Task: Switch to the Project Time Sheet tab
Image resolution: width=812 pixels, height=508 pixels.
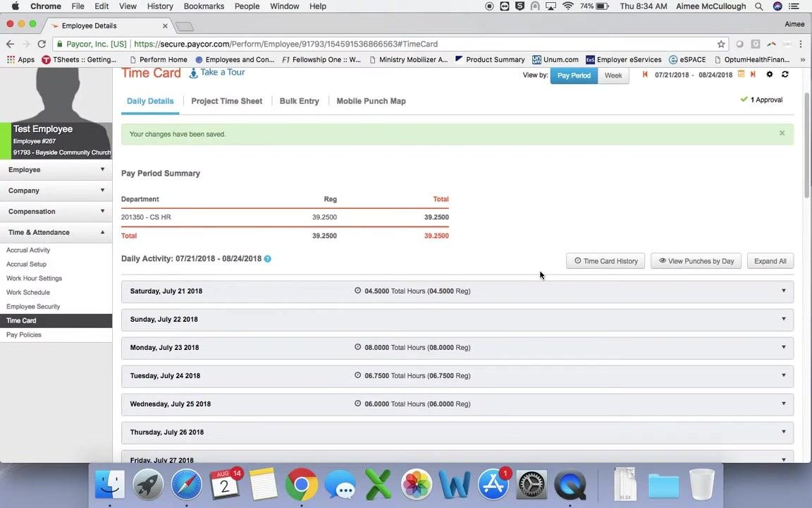Action: point(226,101)
